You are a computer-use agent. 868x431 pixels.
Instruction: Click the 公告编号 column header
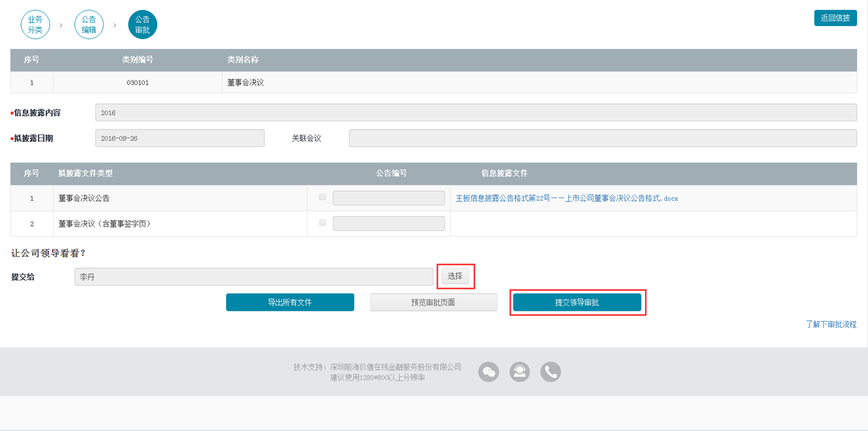(391, 173)
